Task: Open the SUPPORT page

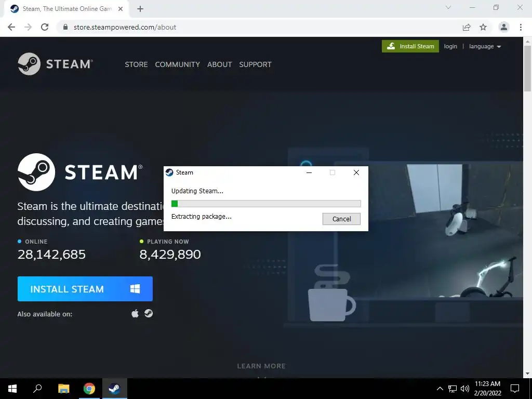Action: coord(255,64)
